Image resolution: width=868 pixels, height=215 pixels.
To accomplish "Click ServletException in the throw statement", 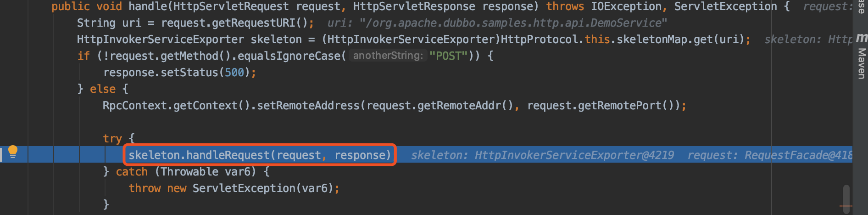I will [x=244, y=188].
